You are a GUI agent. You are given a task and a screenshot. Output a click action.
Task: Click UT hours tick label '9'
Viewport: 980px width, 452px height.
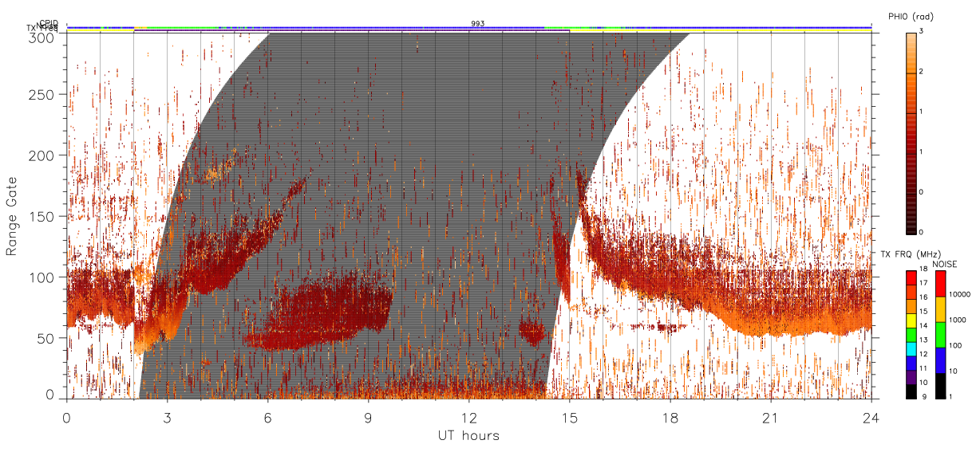[369, 419]
